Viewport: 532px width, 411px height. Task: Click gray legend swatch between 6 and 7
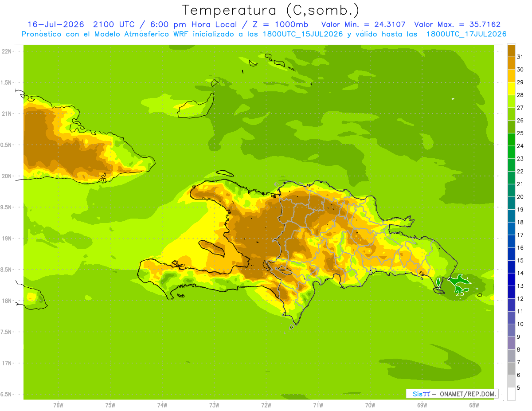[x=511, y=368]
